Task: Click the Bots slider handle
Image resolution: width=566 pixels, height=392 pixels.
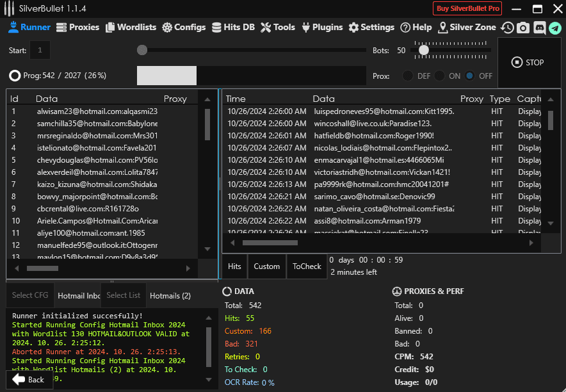Action: click(x=423, y=50)
